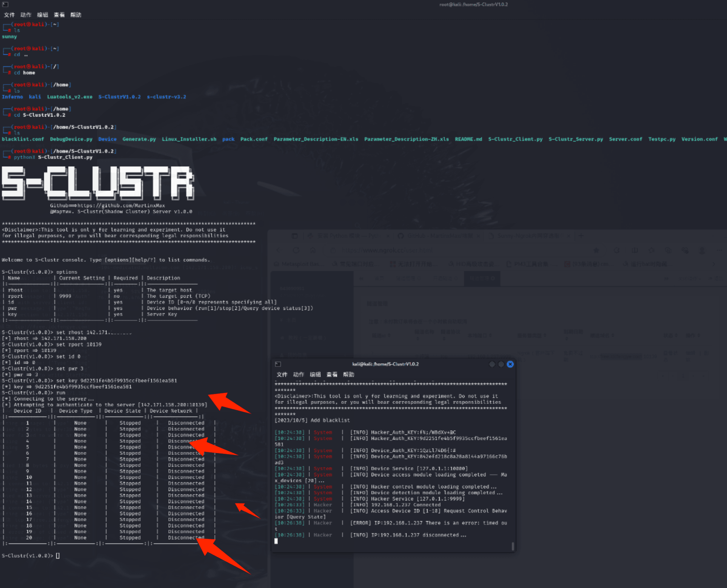Open 动作 menu in main root terminal
The height and width of the screenshot is (588, 727).
[x=26, y=15]
